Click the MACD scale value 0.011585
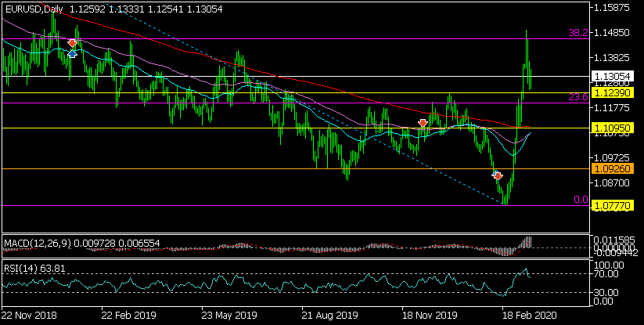 point(615,240)
